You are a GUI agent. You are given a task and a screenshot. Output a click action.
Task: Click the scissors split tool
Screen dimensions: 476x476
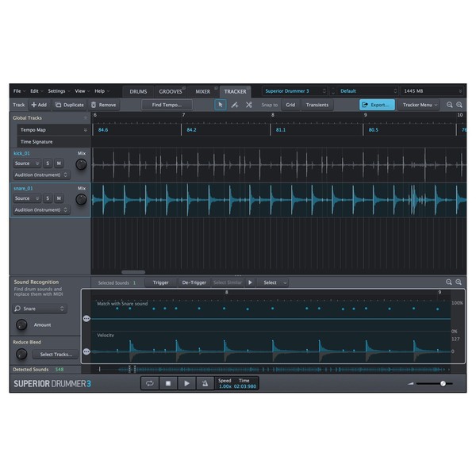[x=248, y=105]
